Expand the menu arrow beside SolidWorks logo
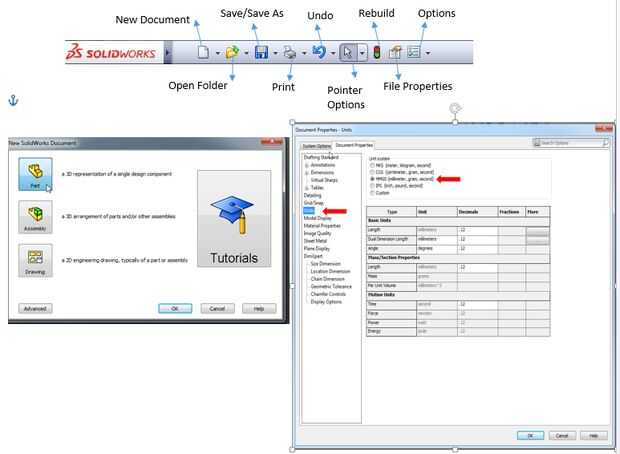The height and width of the screenshot is (454, 620). click(x=168, y=52)
